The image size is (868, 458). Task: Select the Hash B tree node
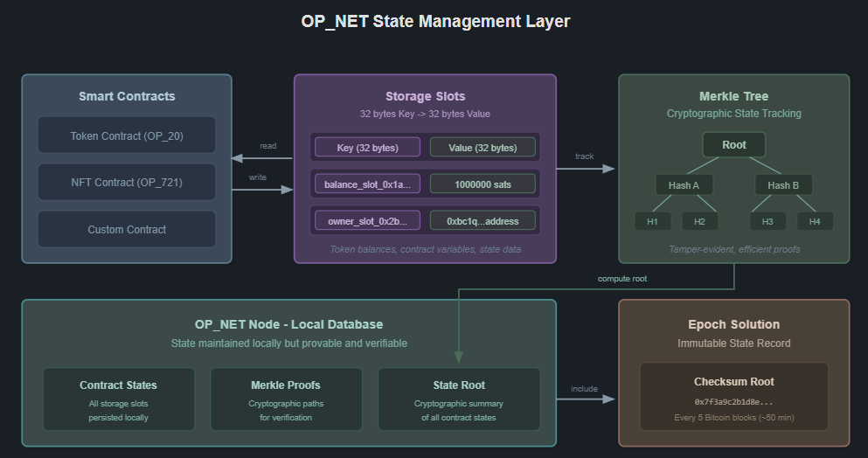[783, 185]
